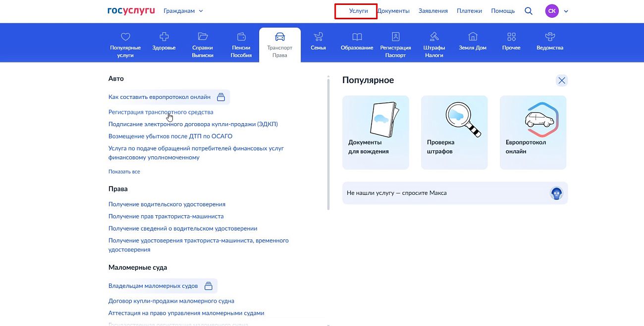Click the СК profile avatar
This screenshot has width=644, height=326.
(552, 11)
